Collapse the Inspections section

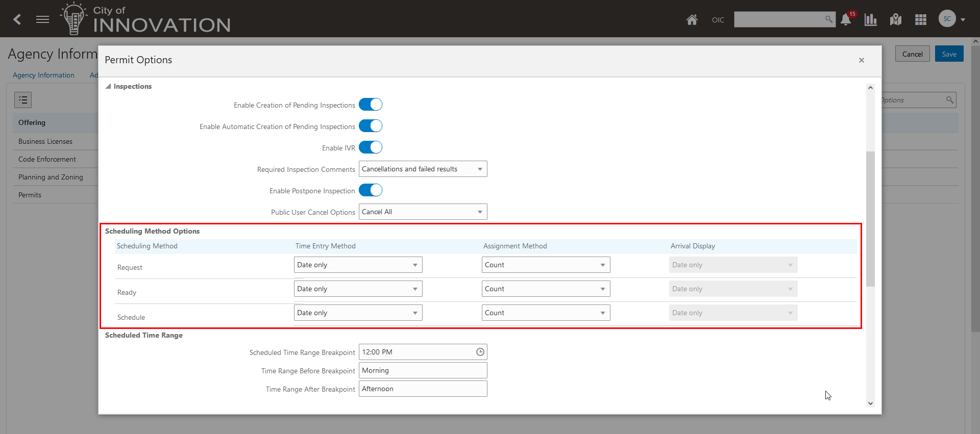pos(108,86)
